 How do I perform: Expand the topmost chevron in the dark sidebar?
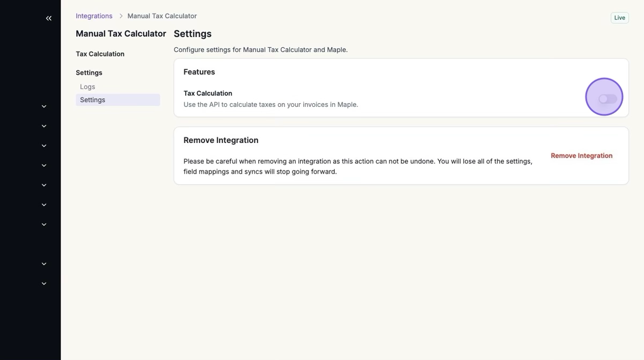click(x=44, y=106)
